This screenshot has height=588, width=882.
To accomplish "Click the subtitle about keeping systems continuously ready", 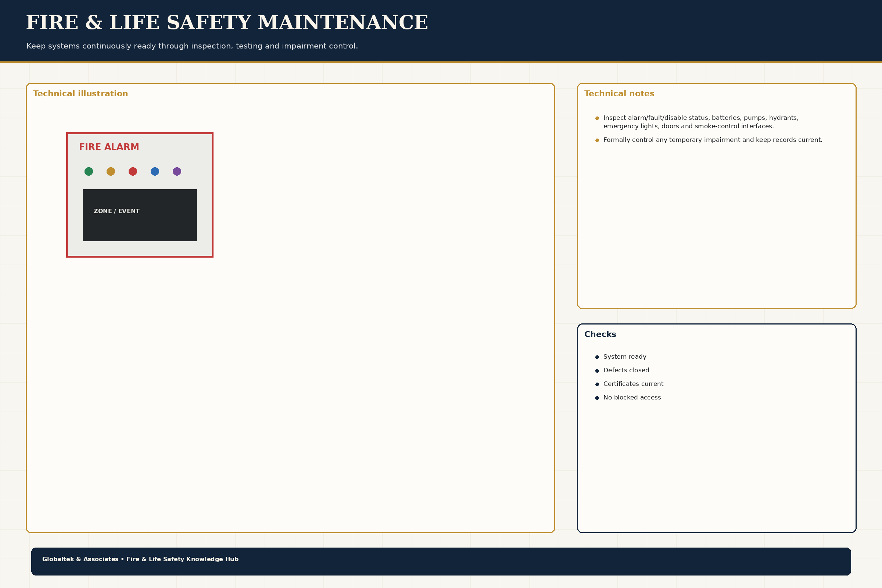I will click(192, 46).
